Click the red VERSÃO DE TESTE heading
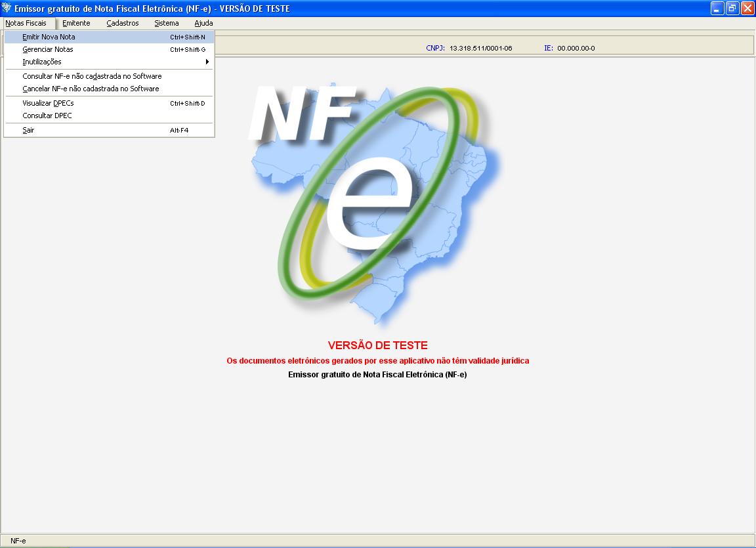Viewport: 756px width, 548px height. pos(377,346)
